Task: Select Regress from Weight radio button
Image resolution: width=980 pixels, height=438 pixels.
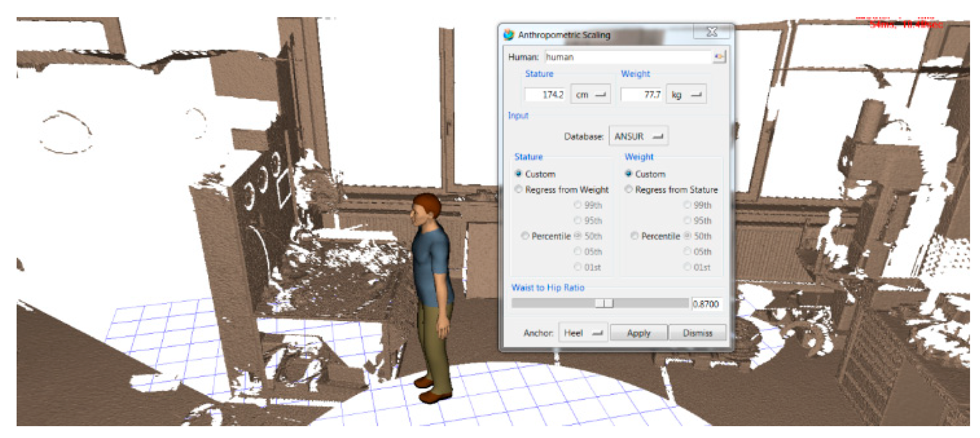Action: click(519, 190)
